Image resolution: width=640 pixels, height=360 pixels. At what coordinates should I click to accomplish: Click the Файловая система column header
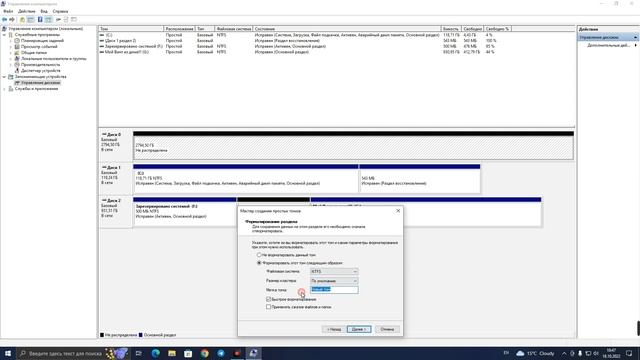[x=233, y=29]
